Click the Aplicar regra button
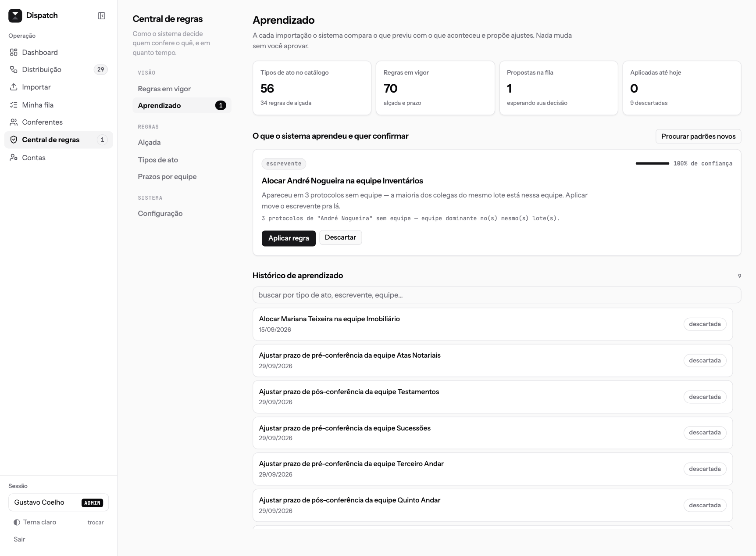Viewport: 756px width, 556px height. pyautogui.click(x=289, y=238)
